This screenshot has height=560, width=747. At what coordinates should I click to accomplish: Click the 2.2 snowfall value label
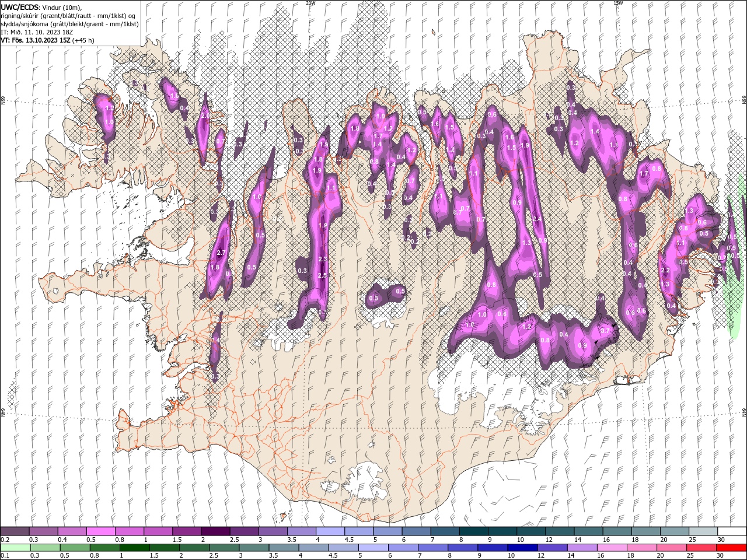pyautogui.click(x=665, y=270)
